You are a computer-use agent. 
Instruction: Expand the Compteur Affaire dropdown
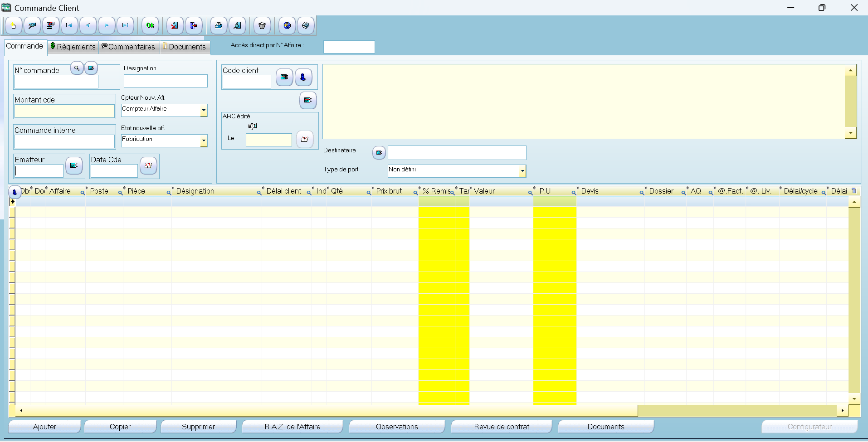click(204, 111)
